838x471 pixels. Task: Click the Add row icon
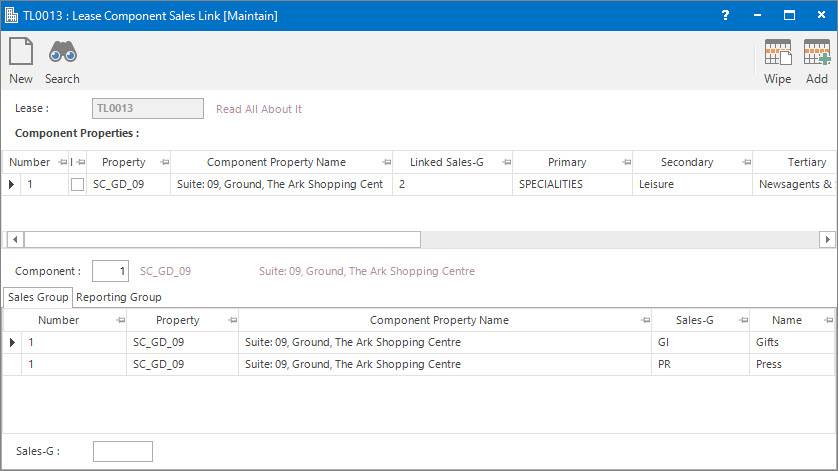(817, 52)
